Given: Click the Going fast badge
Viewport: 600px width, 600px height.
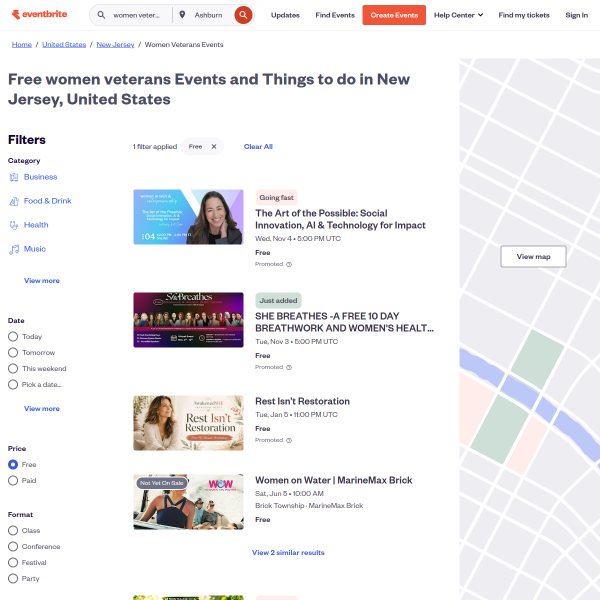Looking at the screenshot, I should pyautogui.click(x=276, y=198).
